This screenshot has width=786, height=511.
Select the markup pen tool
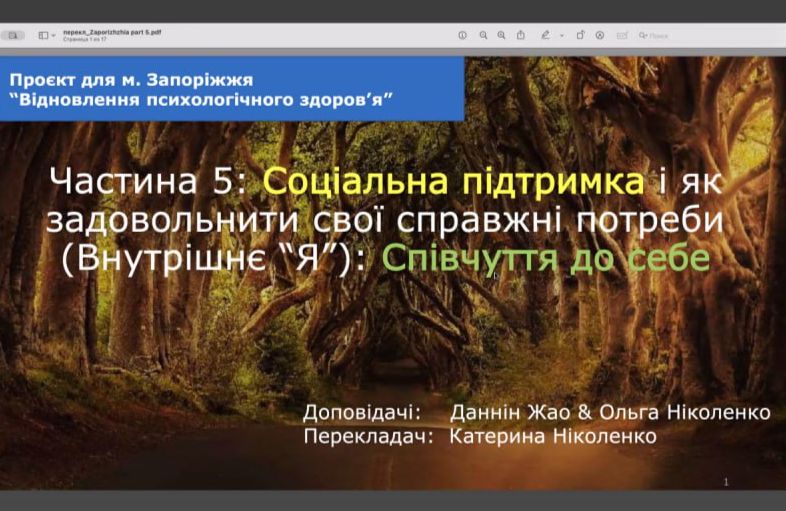pos(545,35)
